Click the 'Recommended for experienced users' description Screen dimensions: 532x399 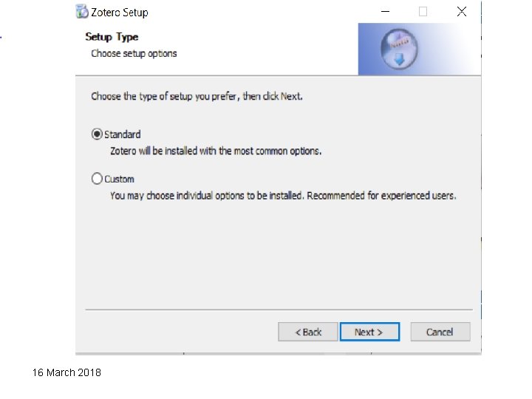click(x=381, y=196)
